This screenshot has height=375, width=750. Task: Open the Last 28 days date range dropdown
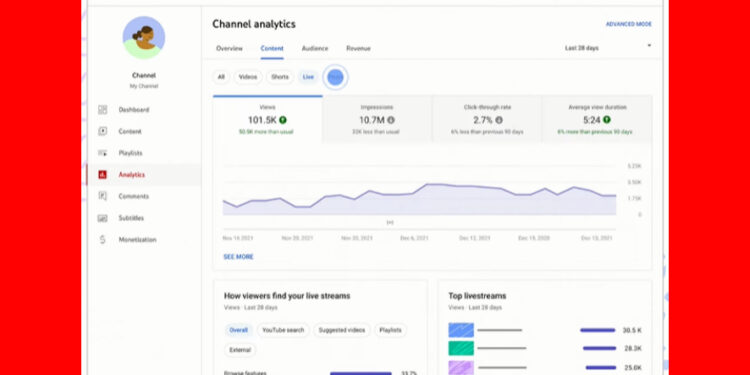pyautogui.click(x=607, y=48)
